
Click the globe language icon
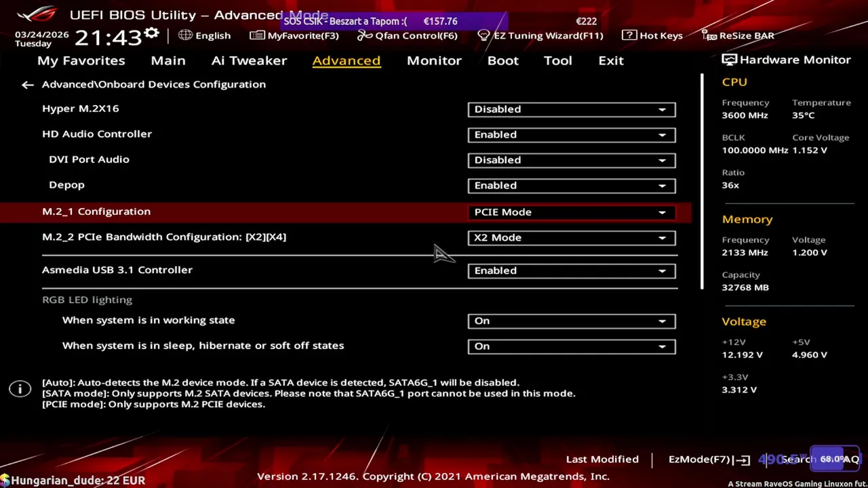(x=185, y=35)
